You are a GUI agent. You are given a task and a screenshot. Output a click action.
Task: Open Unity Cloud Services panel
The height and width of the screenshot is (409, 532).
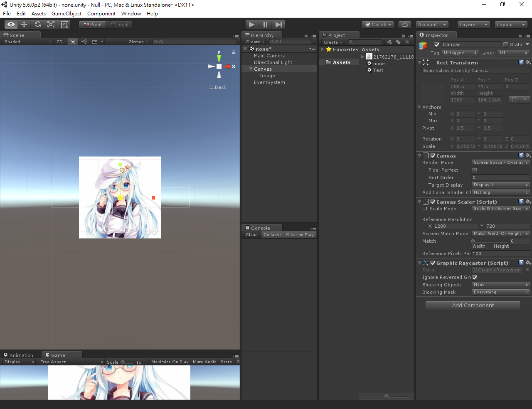(405, 25)
